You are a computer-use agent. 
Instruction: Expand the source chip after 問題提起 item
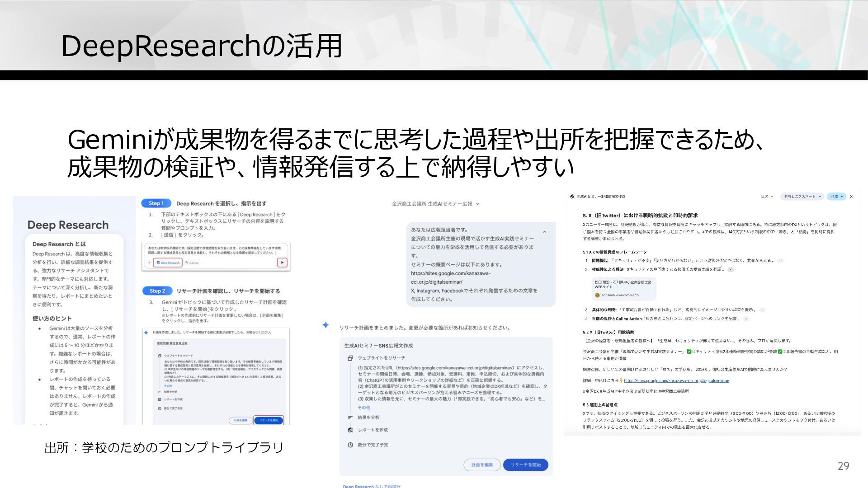[781, 261]
